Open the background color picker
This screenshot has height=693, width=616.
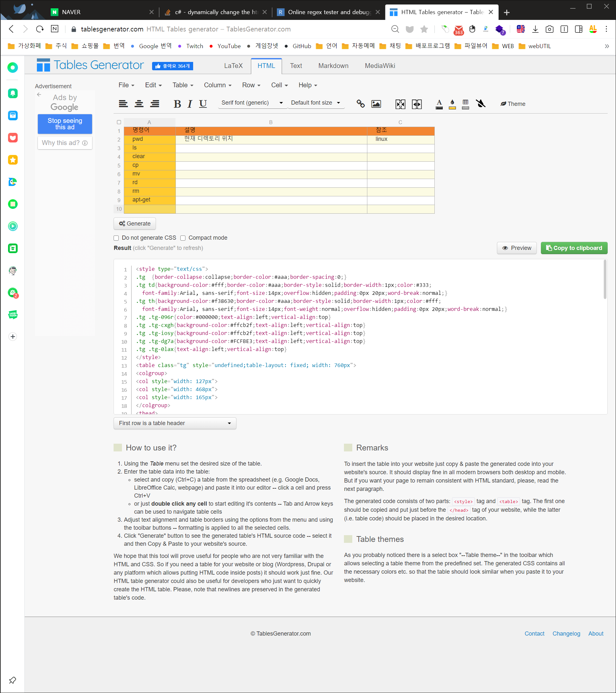pyautogui.click(x=452, y=104)
